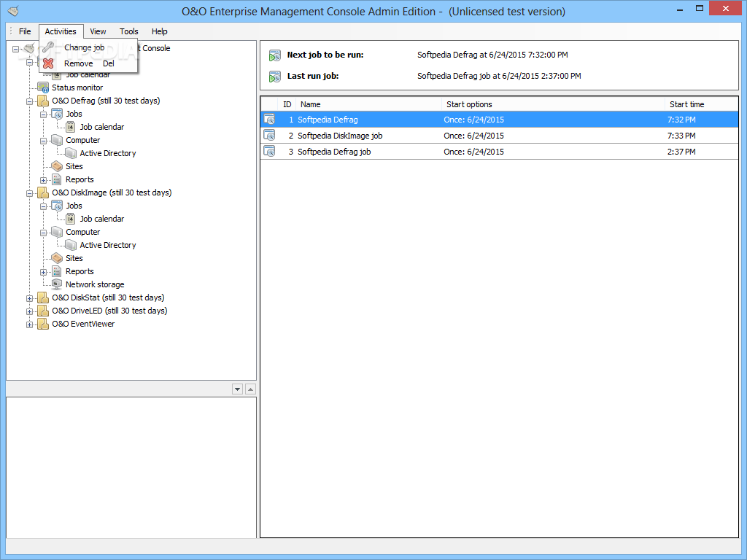Image resolution: width=747 pixels, height=560 pixels.
Task: Click the O&O DiskStat folder icon
Action: click(x=43, y=297)
